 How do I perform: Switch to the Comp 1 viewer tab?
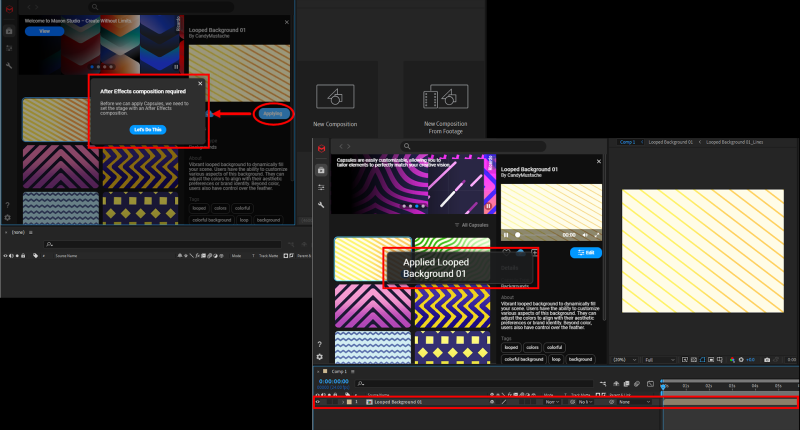point(628,143)
